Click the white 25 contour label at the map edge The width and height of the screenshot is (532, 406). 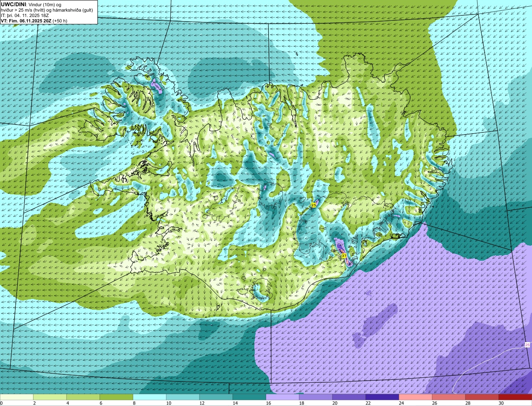click(x=527, y=345)
